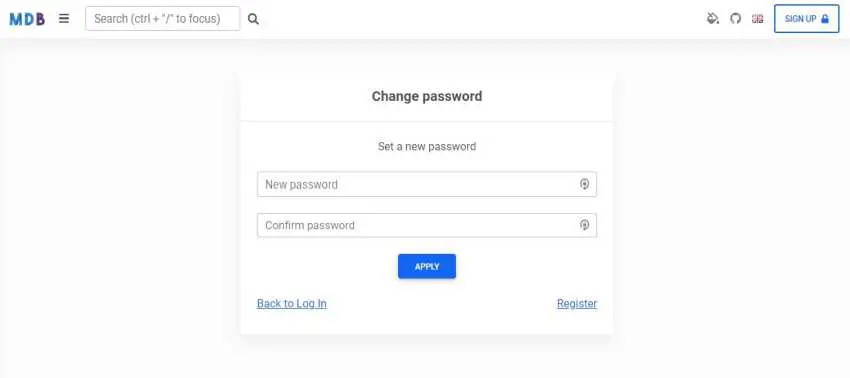Open the Register link

coord(577,304)
